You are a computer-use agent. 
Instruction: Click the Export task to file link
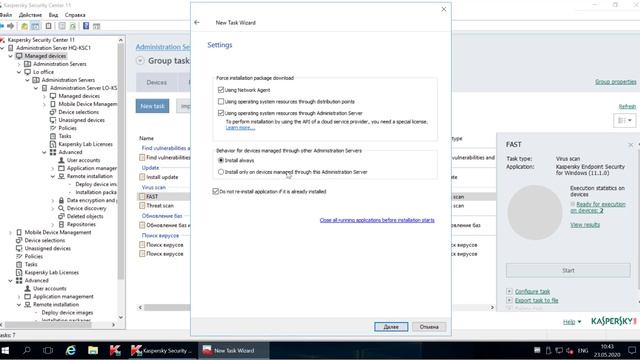pyautogui.click(x=536, y=300)
